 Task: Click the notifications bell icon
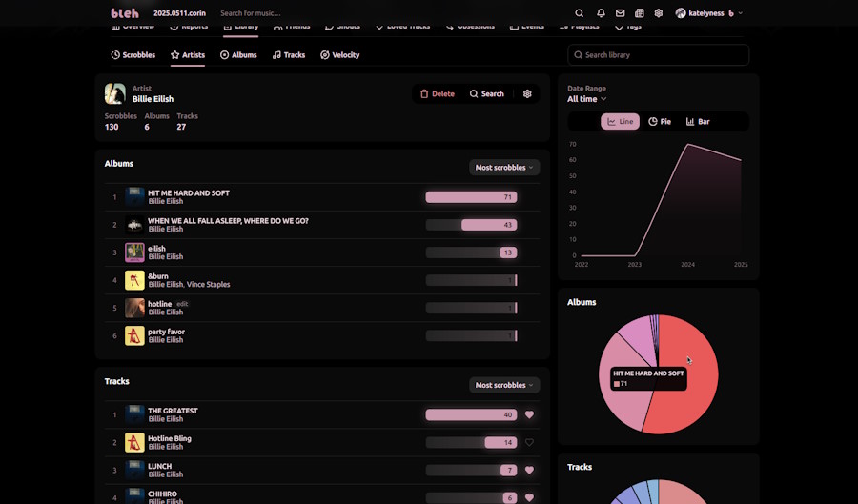click(x=601, y=13)
